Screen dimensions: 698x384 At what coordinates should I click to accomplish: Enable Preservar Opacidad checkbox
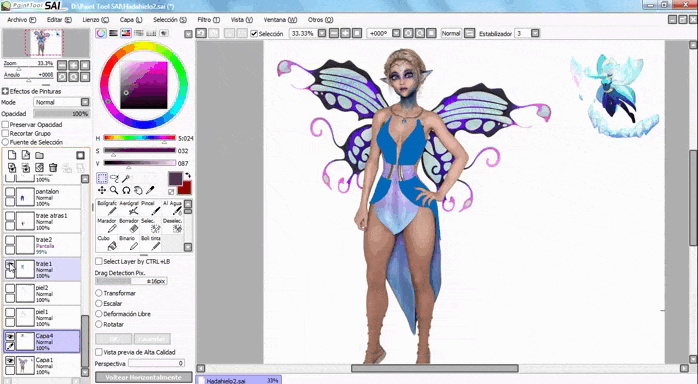tap(5, 125)
